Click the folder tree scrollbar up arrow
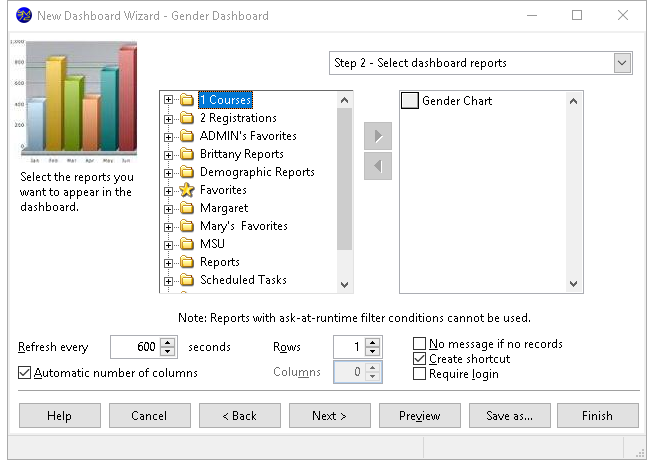This screenshot has height=467, width=654. pos(344,100)
